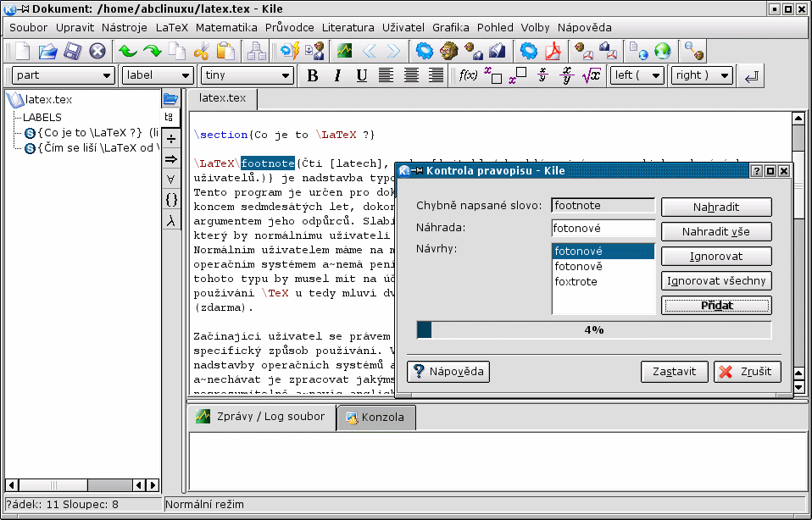
Task: Click the Underline U formatting icon
Action: pos(362,75)
